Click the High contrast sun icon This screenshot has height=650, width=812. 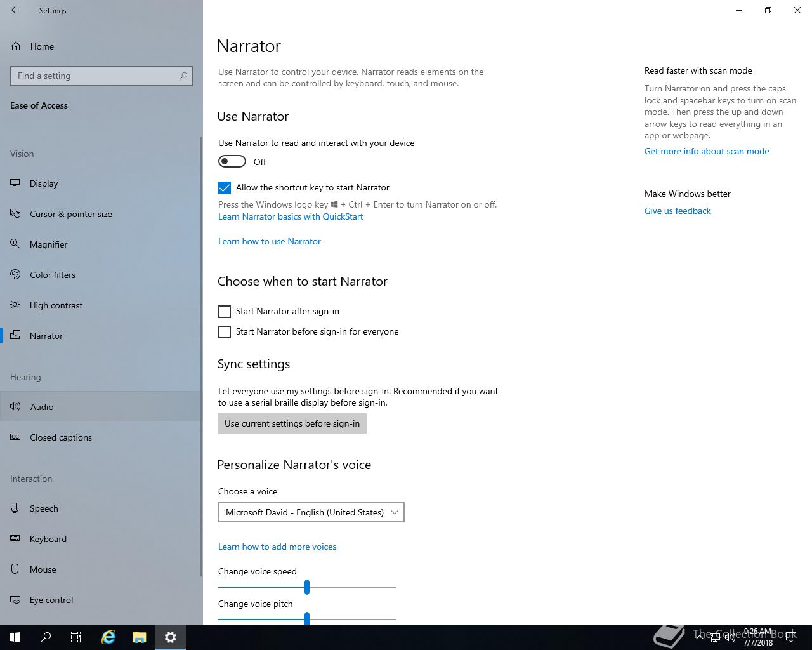pyautogui.click(x=16, y=305)
